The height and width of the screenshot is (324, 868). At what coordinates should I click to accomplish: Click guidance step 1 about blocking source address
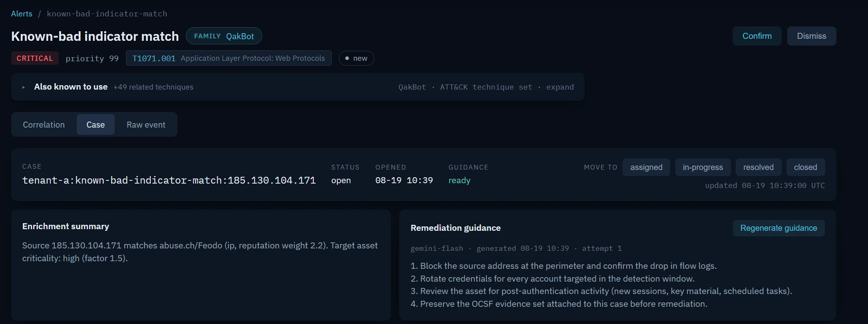(x=563, y=266)
